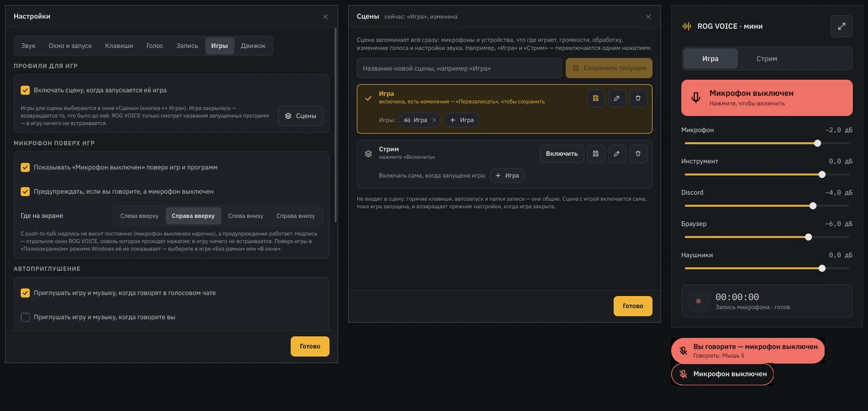This screenshot has height=411, width=868.
Task: Click the small «Микрофон выключен» overlay pill
Action: point(723,374)
